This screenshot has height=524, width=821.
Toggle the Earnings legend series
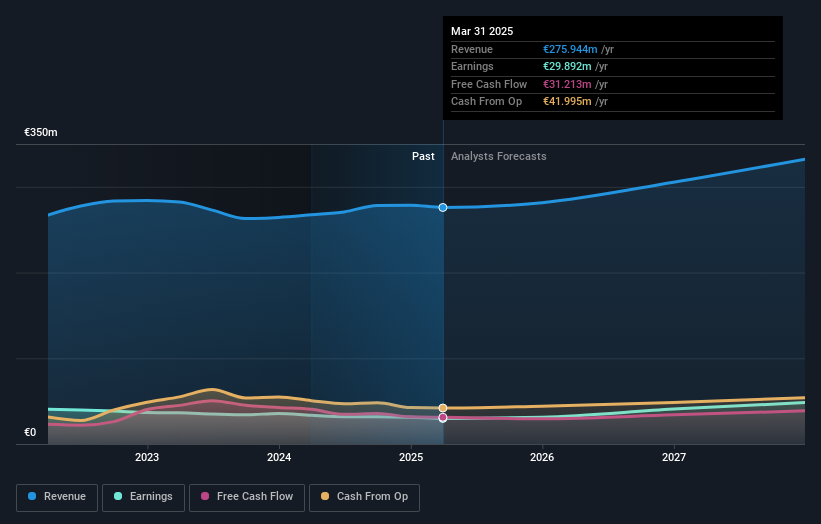coord(143,497)
